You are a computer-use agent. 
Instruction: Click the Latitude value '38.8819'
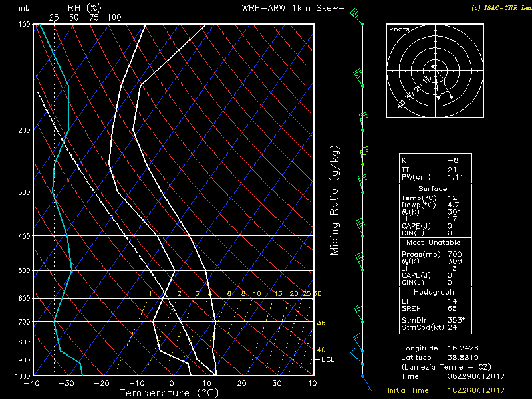pyautogui.click(x=463, y=358)
